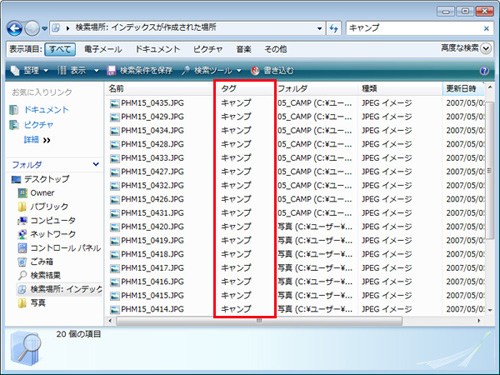Clear the search box with the X
The width and height of the screenshot is (500, 375).
click(x=486, y=29)
